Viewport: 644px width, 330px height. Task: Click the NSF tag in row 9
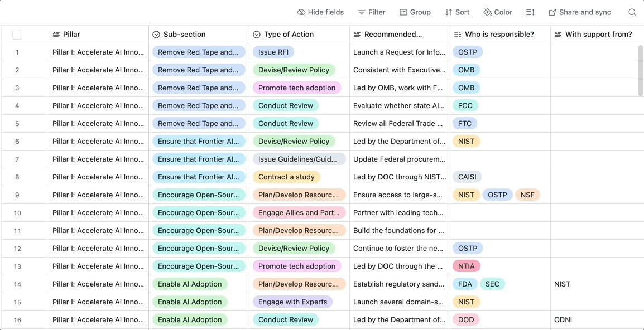[x=527, y=195]
